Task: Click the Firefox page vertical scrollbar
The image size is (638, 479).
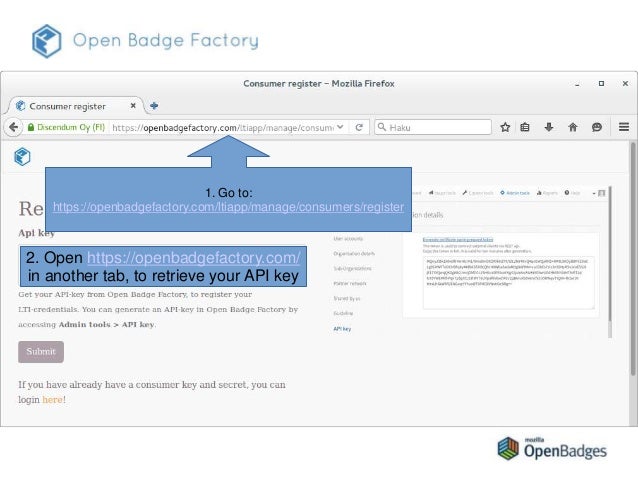Action: (633, 259)
